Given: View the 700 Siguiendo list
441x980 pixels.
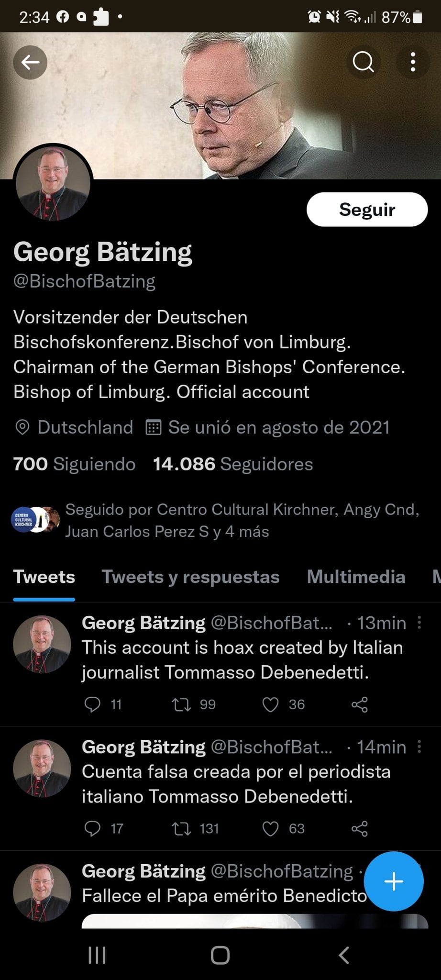Looking at the screenshot, I should tap(74, 464).
